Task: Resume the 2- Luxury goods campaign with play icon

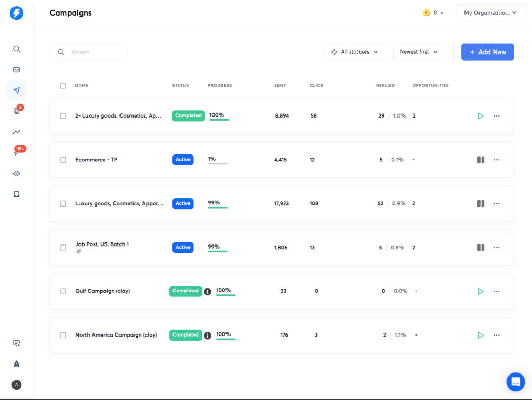Action: point(481,116)
